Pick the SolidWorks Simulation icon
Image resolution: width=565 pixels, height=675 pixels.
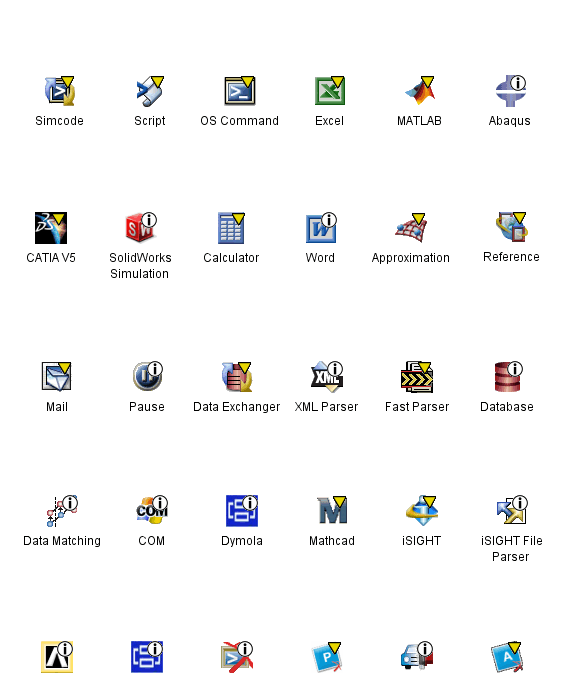pyautogui.click(x=141, y=227)
